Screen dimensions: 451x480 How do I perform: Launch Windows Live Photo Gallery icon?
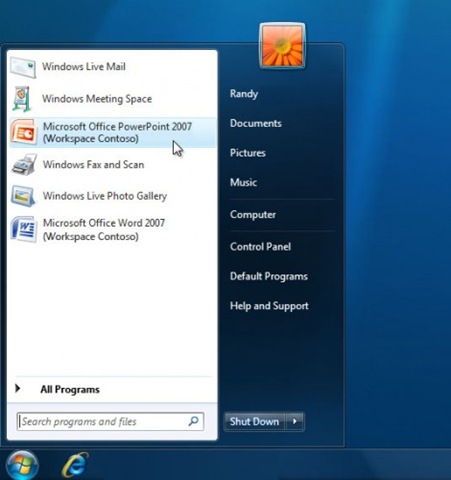coord(23,196)
